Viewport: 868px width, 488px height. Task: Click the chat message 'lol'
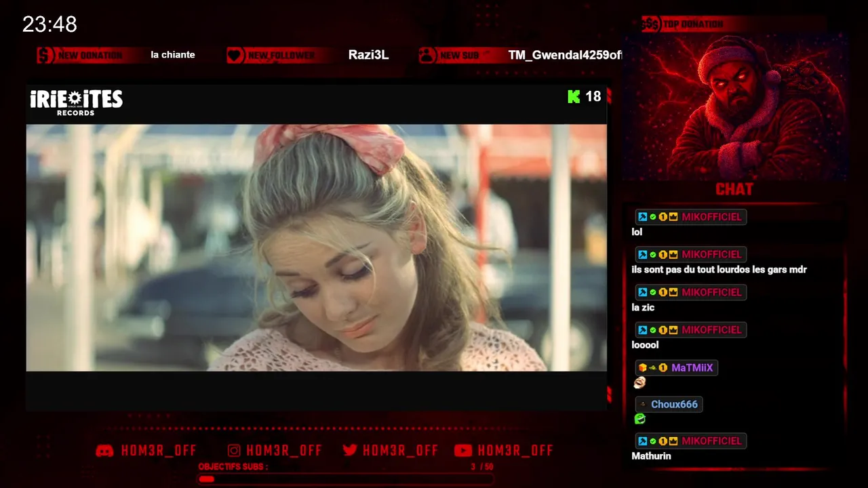637,232
